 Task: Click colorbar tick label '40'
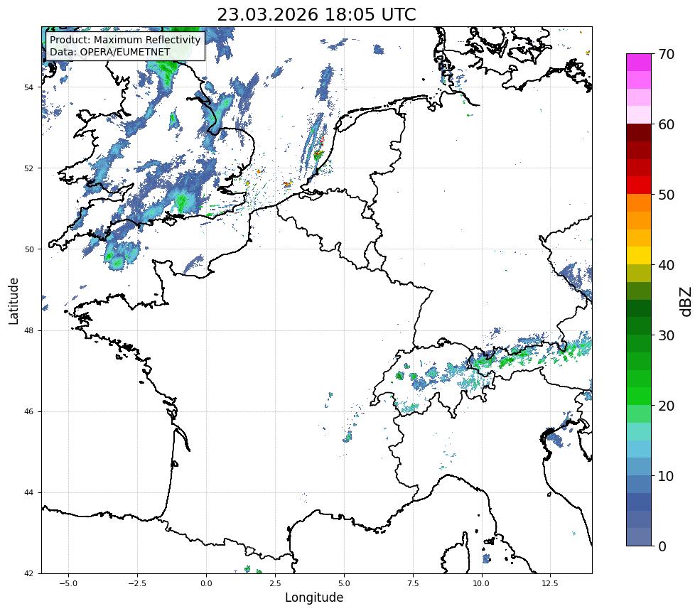pos(666,265)
